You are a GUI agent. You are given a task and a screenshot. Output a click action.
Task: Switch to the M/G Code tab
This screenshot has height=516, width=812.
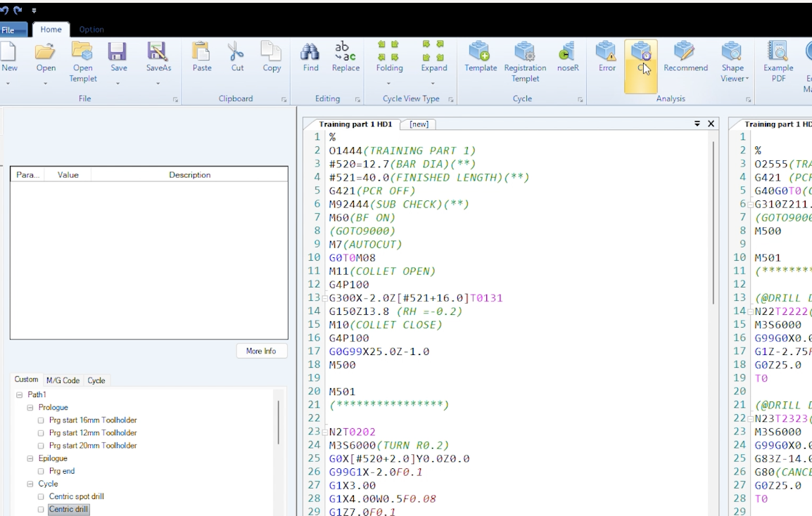pyautogui.click(x=63, y=380)
